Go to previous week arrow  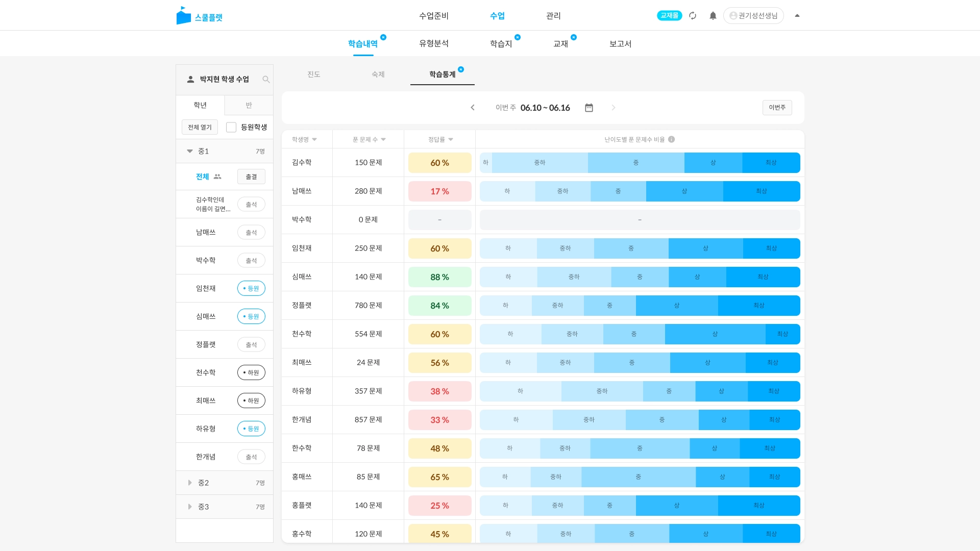[473, 108]
